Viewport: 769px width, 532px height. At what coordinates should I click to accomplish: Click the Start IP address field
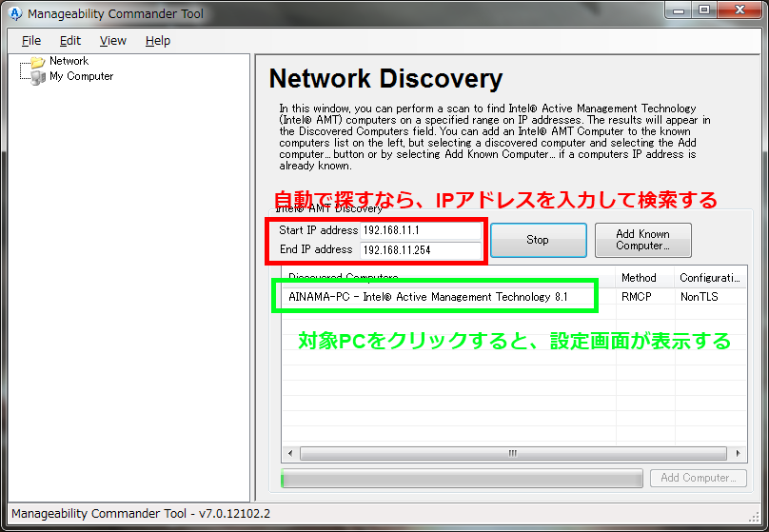421,230
